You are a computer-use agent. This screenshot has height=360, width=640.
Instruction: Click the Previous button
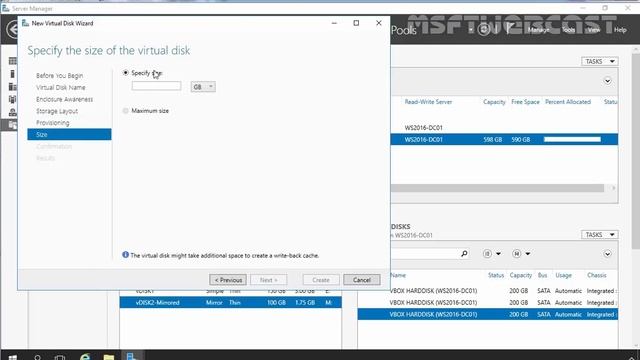point(228,280)
